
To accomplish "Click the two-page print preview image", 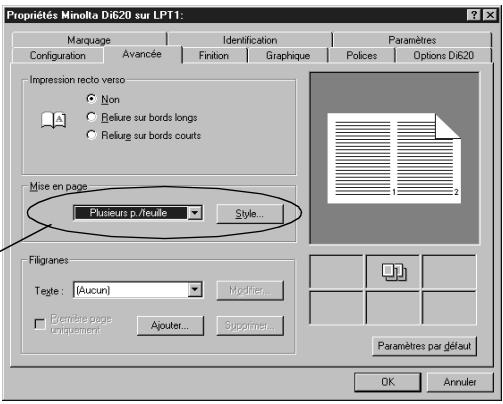I will point(394,158).
